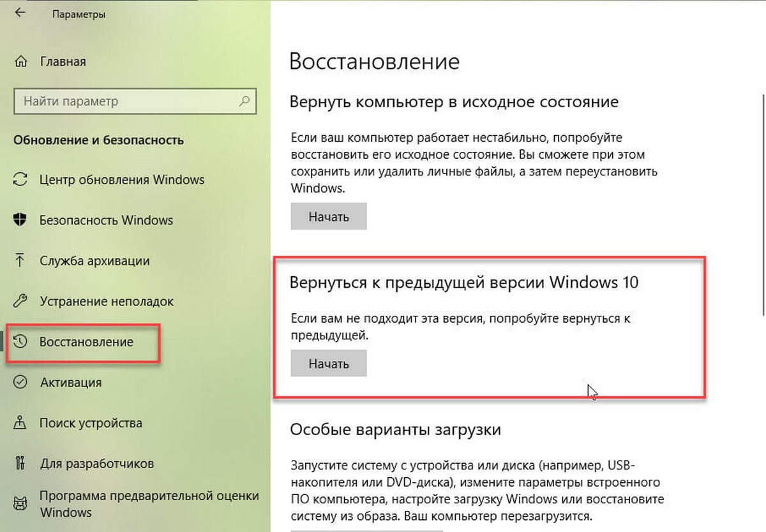The height and width of the screenshot is (532, 766).
Task: Click the developer tools sliders icon
Action: click(20, 463)
